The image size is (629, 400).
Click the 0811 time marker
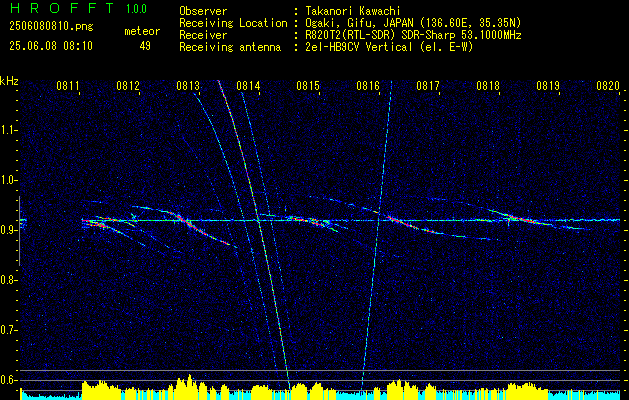[x=68, y=85]
